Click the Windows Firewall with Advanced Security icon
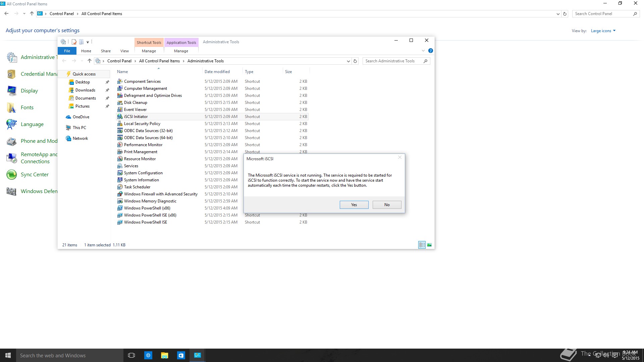The image size is (644, 362). (120, 194)
